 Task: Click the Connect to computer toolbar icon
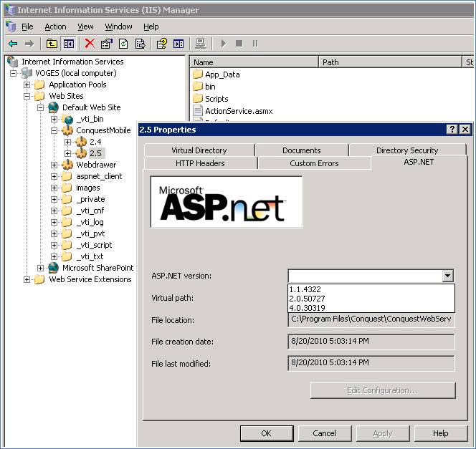201,44
